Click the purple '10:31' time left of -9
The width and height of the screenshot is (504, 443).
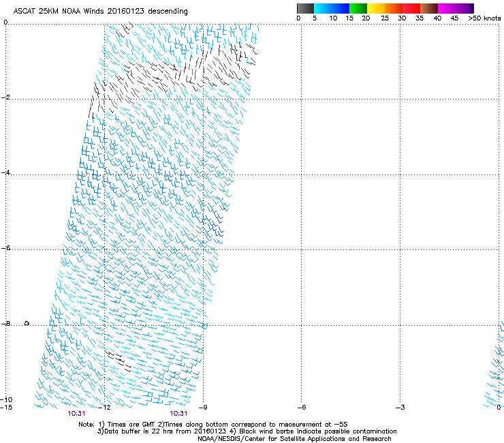pyautogui.click(x=178, y=414)
